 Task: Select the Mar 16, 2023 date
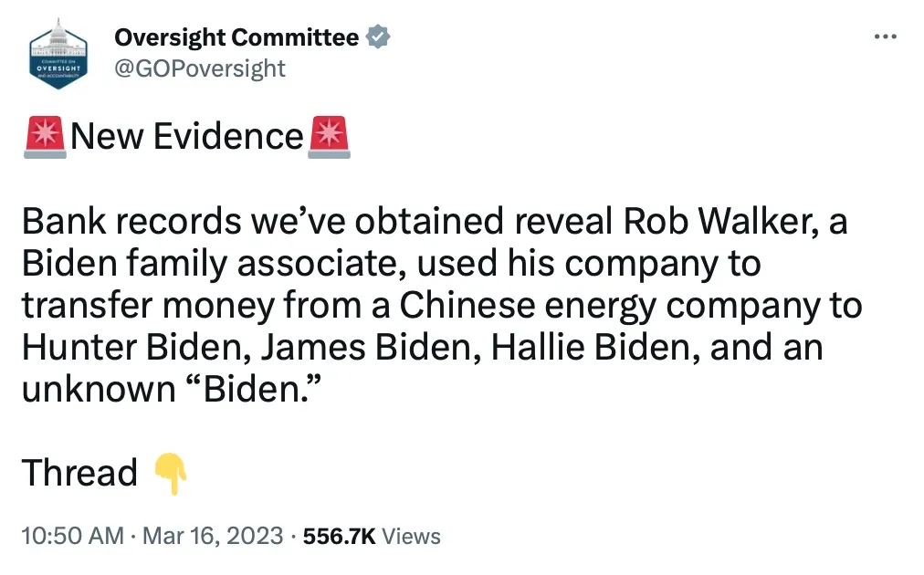pyautogui.click(x=213, y=536)
